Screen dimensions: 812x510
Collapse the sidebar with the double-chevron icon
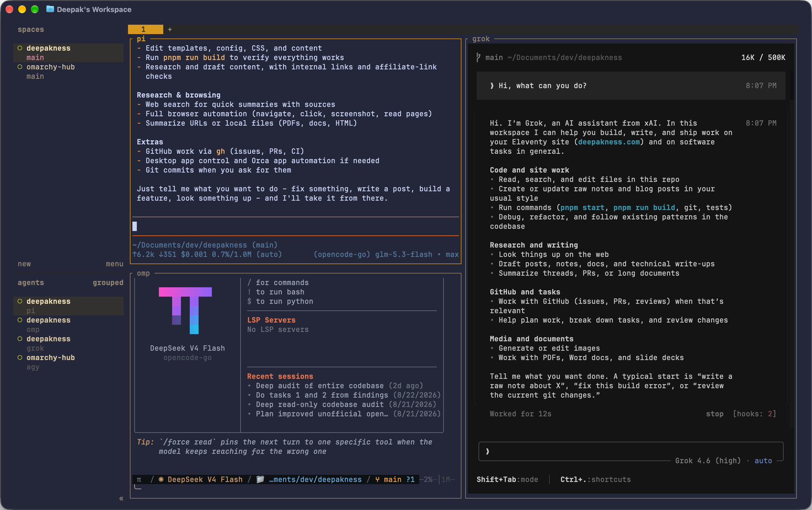click(x=121, y=498)
